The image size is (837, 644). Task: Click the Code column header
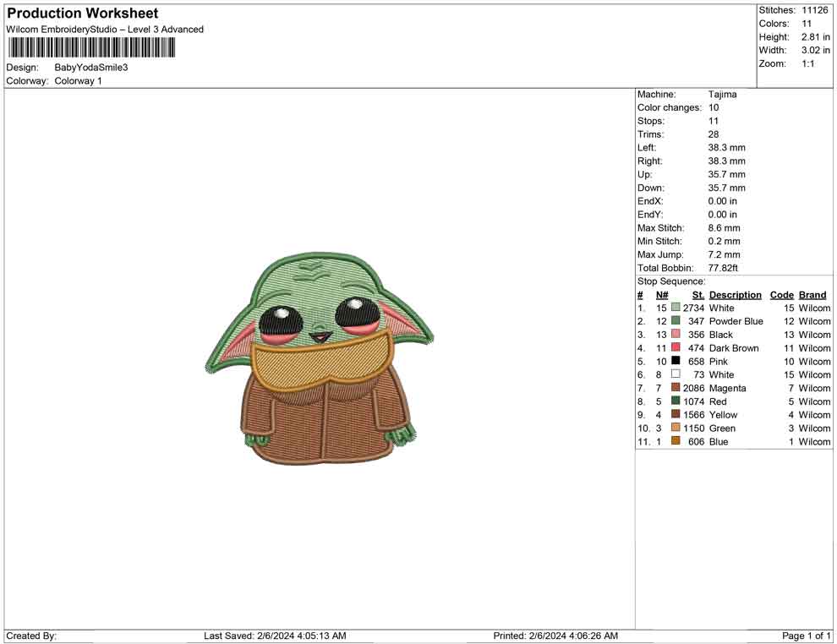[781, 295]
